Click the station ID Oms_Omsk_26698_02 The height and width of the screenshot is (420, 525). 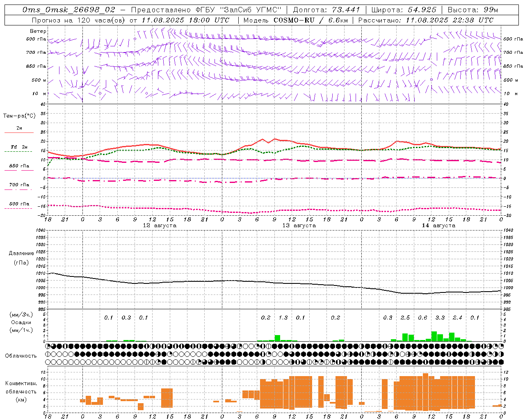[69, 10]
